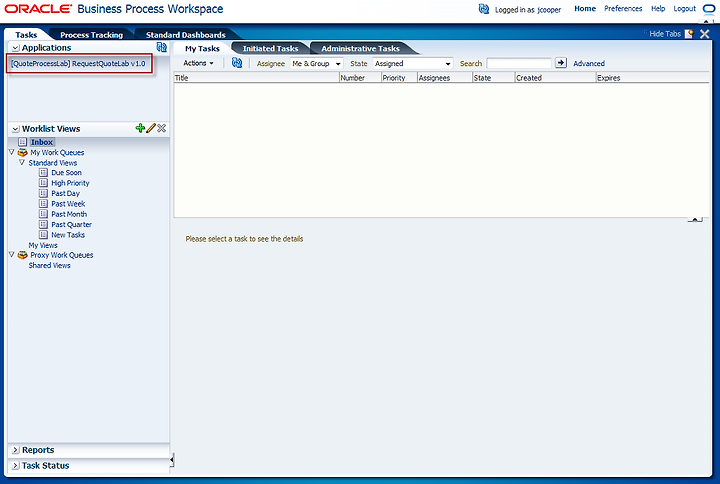Sort by Title column header
This screenshot has width=720, height=484.
[x=256, y=78]
